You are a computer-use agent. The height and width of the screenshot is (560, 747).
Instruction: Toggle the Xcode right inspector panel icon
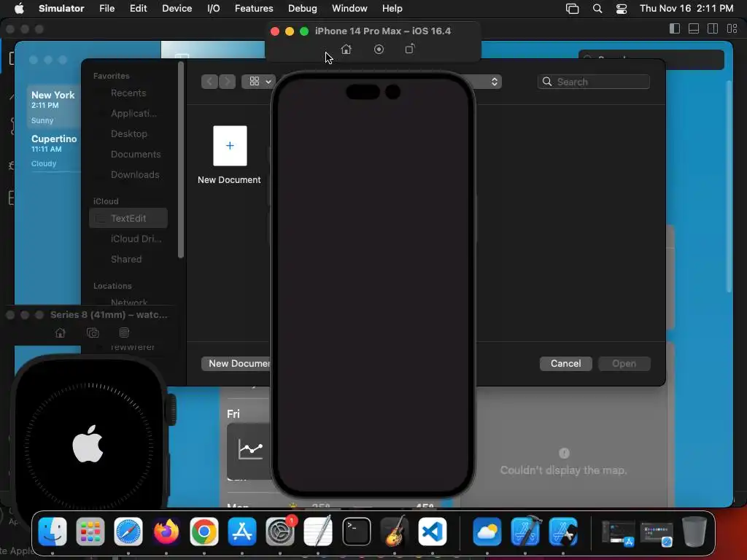(713, 28)
